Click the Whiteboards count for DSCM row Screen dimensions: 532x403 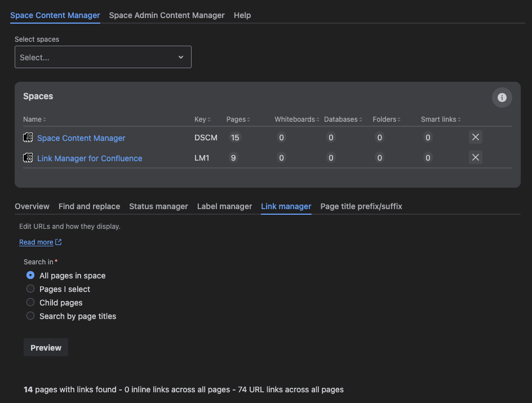click(281, 138)
